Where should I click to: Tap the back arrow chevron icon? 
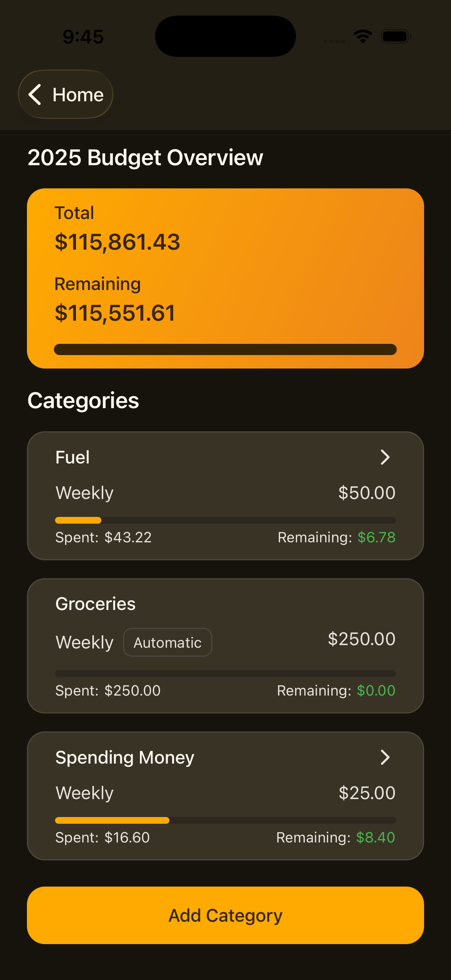coord(35,94)
